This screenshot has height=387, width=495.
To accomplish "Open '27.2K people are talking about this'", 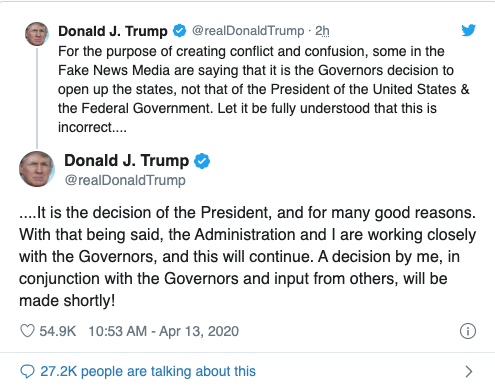I will 148,371.
